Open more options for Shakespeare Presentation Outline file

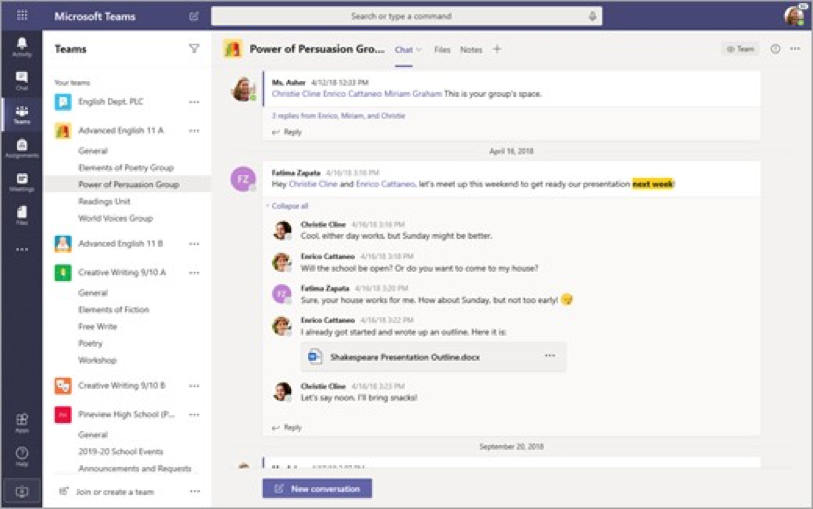click(549, 356)
